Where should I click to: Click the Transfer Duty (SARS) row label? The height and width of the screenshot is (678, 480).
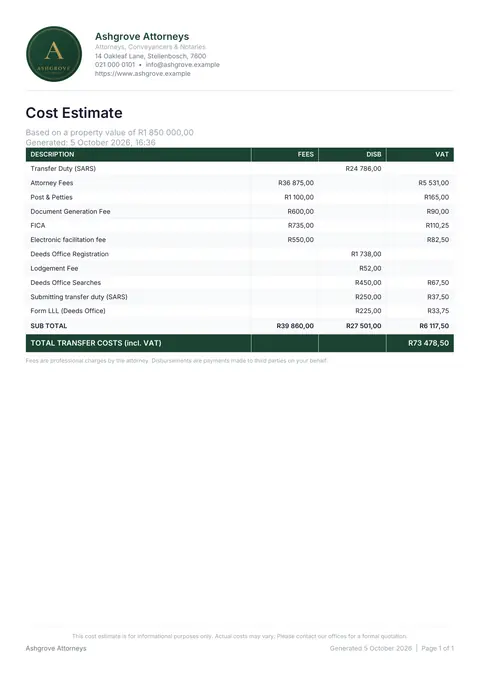(63, 169)
